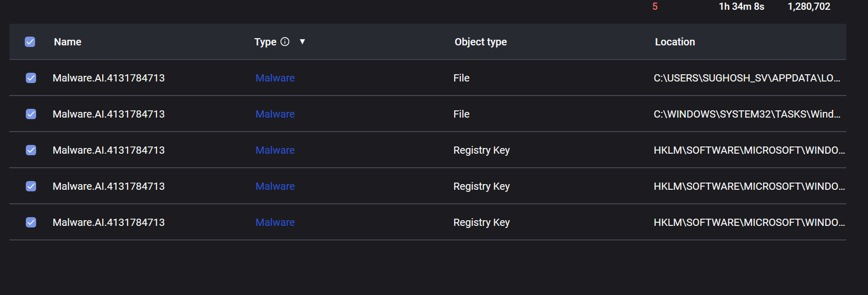868x295 pixels.
Task: Sort by the Location column header
Action: click(675, 42)
